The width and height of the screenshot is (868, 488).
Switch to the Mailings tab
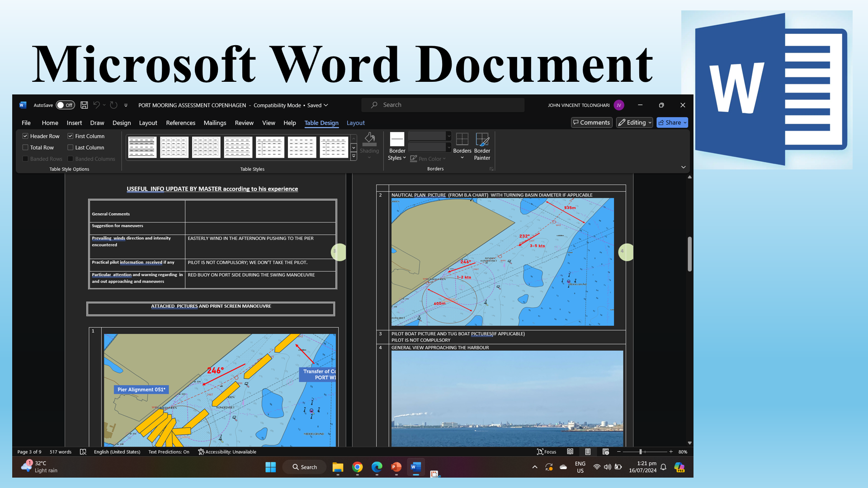pyautogui.click(x=215, y=122)
